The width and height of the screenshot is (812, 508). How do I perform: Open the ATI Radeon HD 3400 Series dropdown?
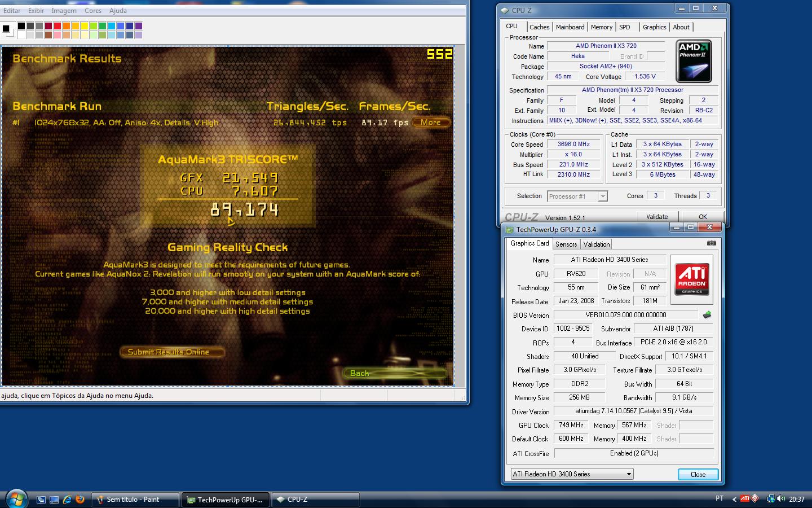[572, 474]
